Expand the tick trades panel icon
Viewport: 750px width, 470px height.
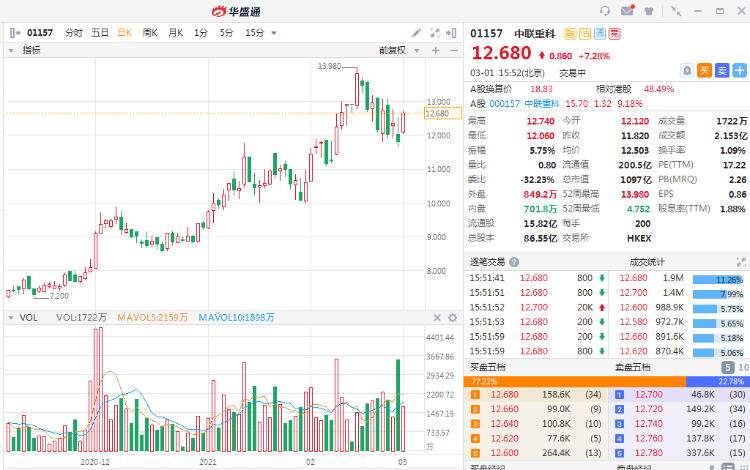(741, 262)
